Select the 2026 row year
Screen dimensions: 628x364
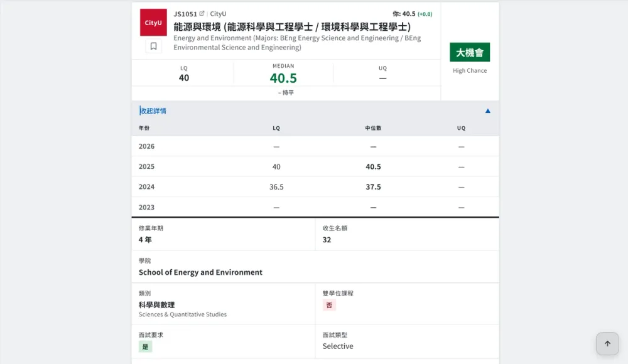coord(146,146)
